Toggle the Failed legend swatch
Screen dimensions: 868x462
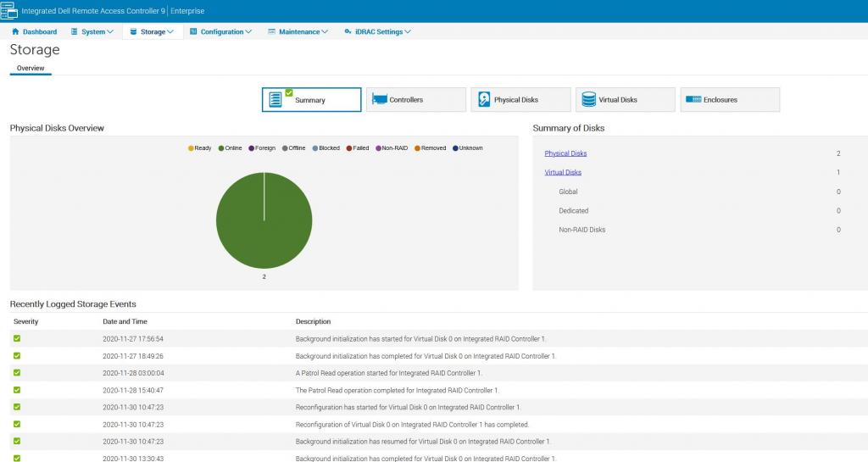(x=348, y=148)
